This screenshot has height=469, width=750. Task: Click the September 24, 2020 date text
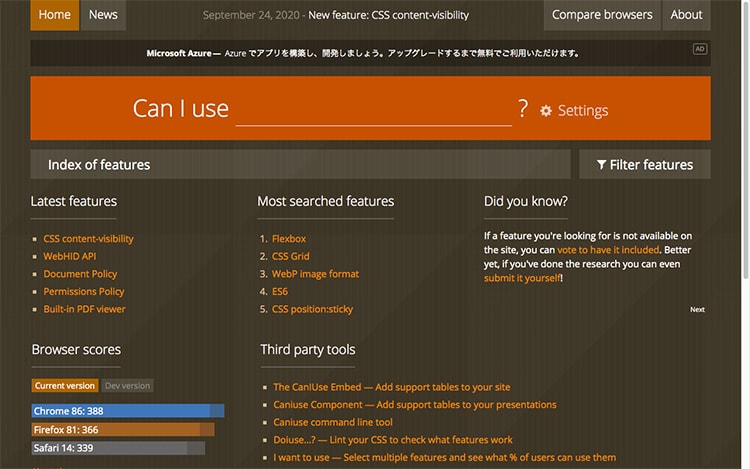[x=251, y=15]
